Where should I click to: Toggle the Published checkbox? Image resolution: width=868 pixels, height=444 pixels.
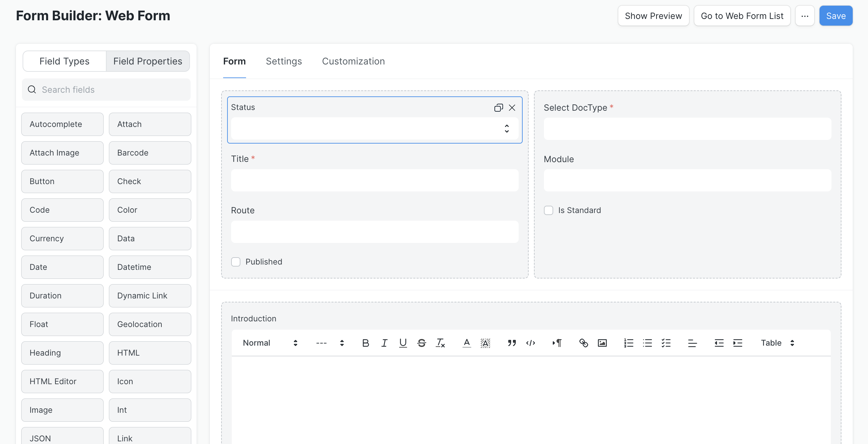236,262
